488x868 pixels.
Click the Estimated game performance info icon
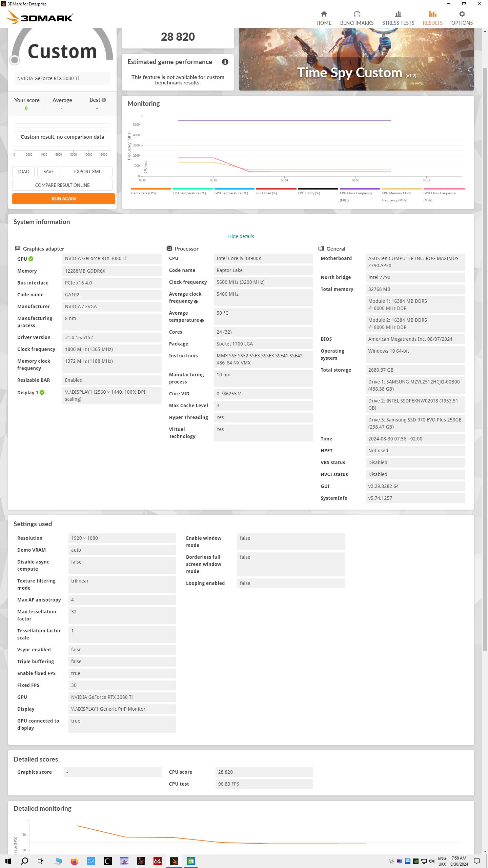pos(225,62)
